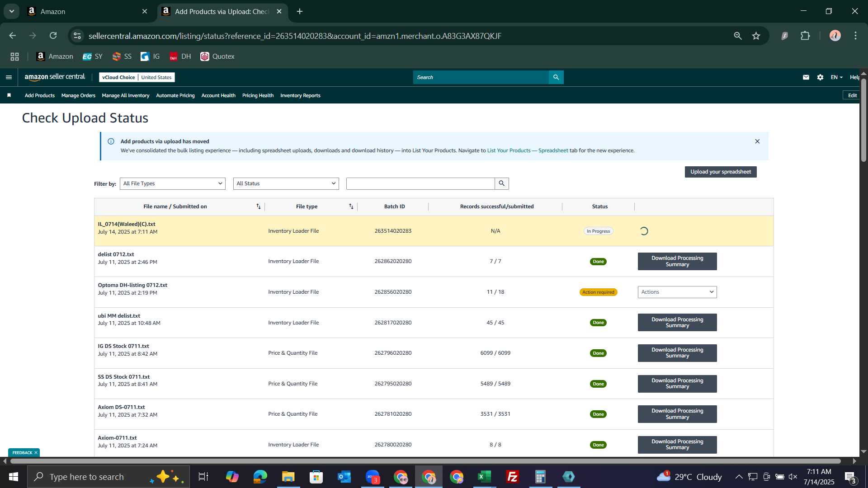
Task: Download Processing Summary for Axiom-0711.txt
Action: point(677,445)
